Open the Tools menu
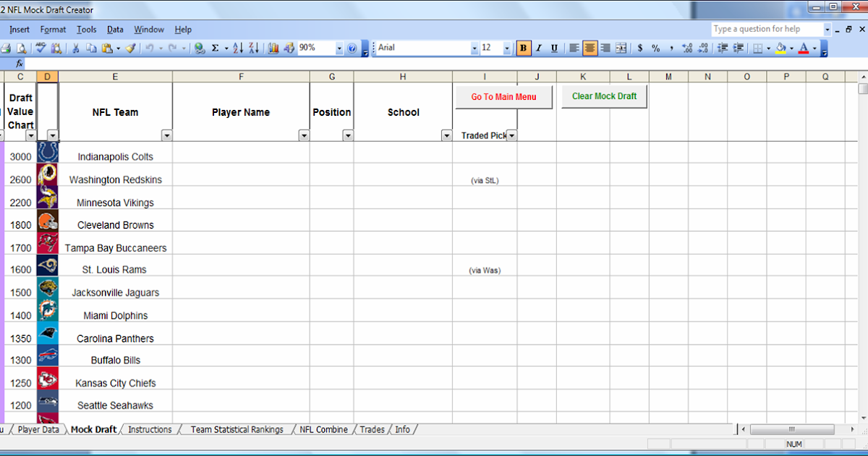This screenshot has height=456, width=868. tap(87, 30)
